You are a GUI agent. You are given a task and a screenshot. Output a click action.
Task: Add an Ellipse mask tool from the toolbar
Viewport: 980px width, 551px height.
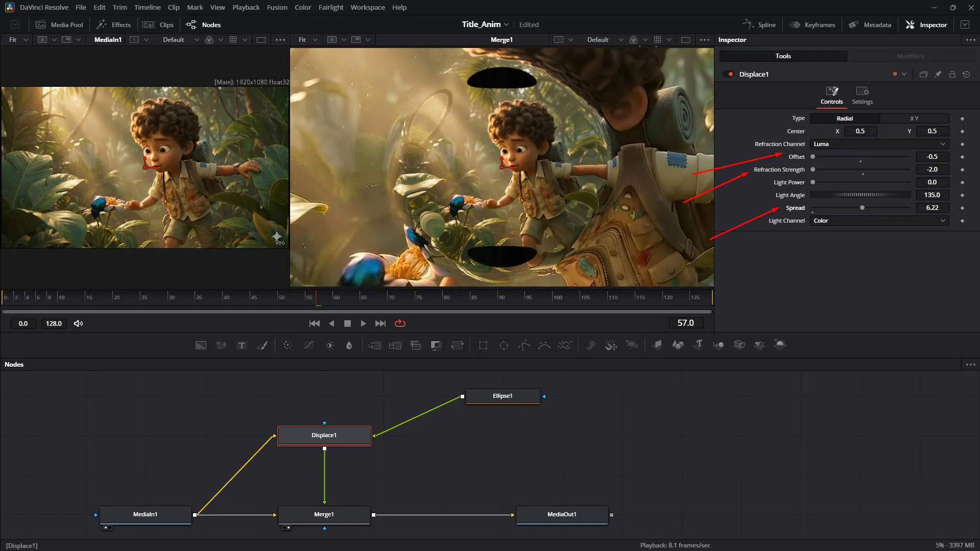504,346
